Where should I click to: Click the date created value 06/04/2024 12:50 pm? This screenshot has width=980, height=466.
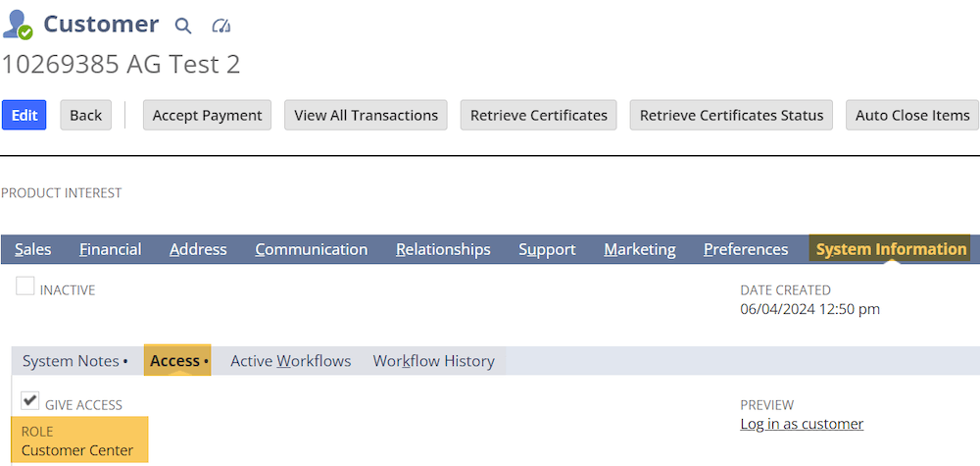pyautogui.click(x=810, y=309)
